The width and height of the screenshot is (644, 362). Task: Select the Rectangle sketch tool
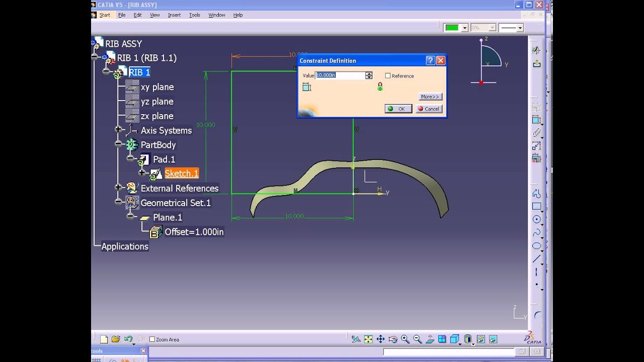pos(536,207)
